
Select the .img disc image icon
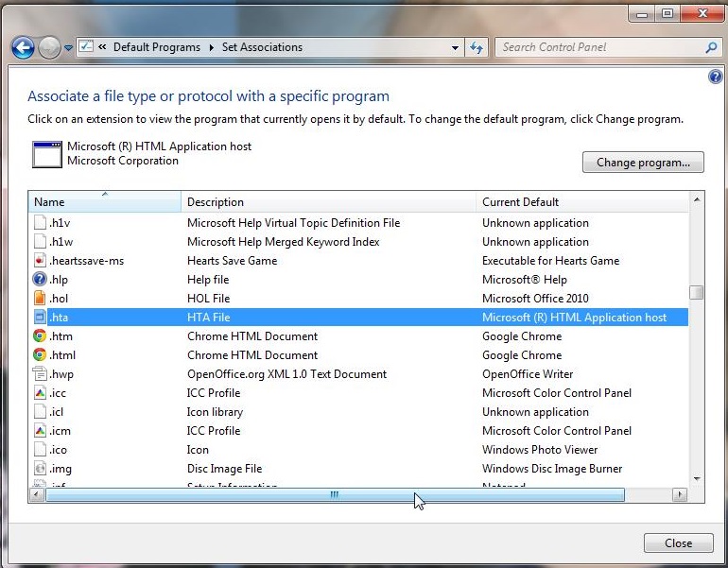tap(40, 468)
